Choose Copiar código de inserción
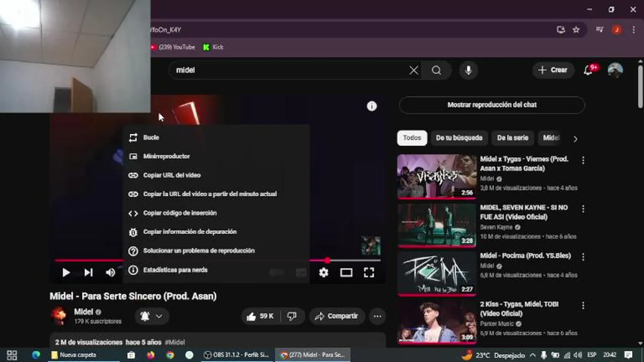 pyautogui.click(x=216, y=213)
